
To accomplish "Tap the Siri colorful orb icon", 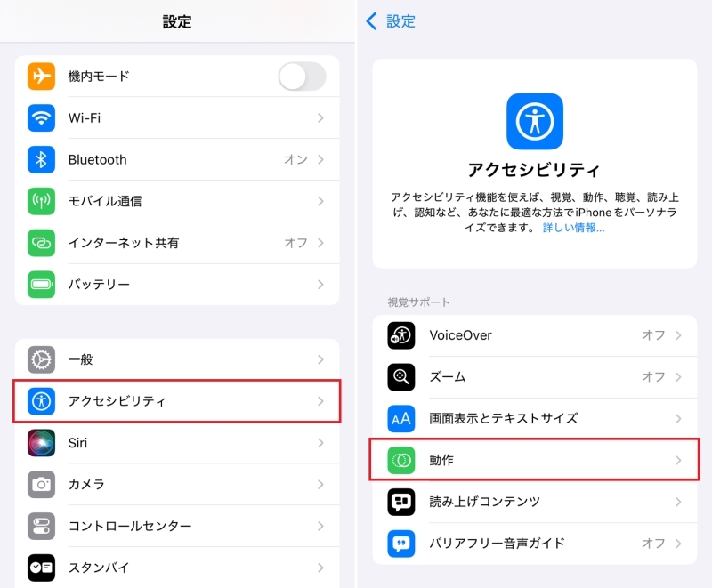I will (x=41, y=443).
